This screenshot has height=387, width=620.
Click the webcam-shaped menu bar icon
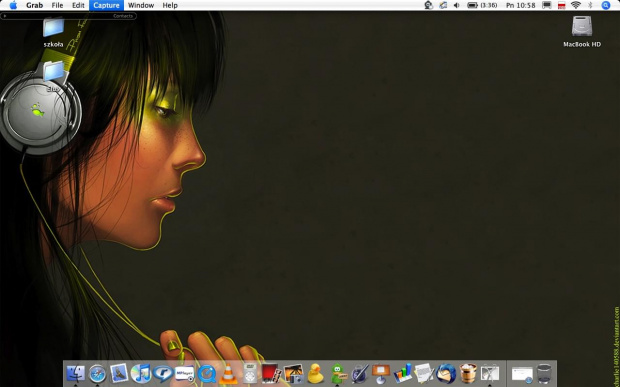(x=429, y=5)
